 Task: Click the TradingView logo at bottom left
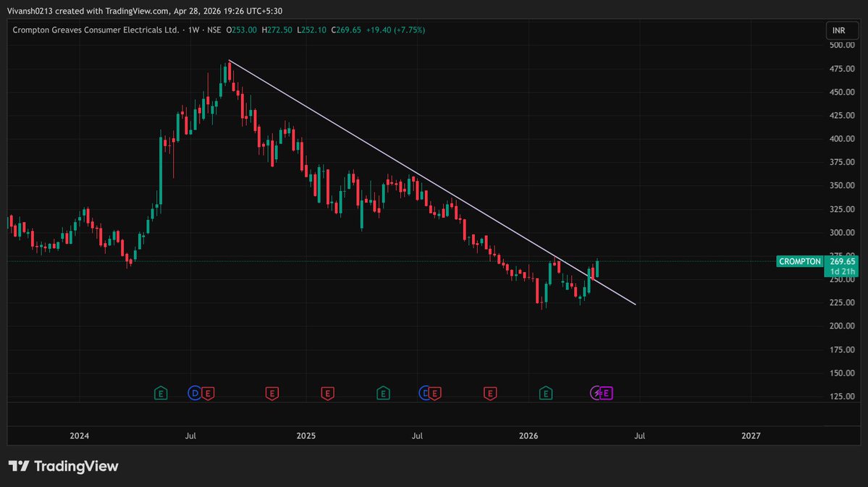(x=63, y=467)
